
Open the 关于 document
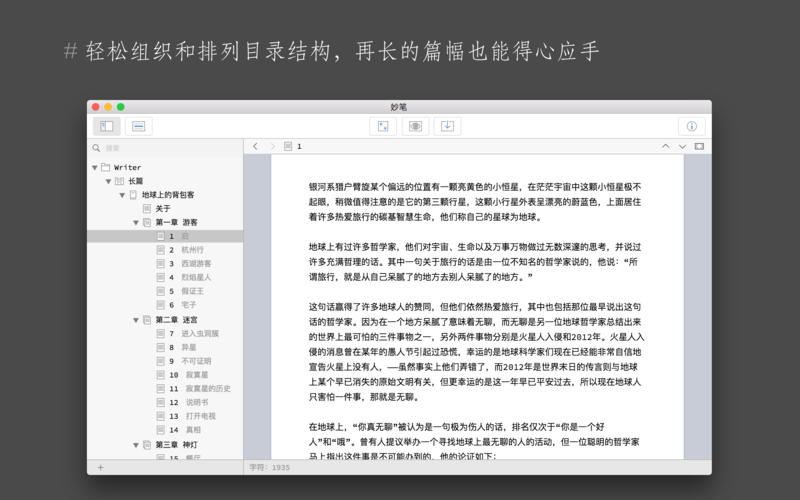point(165,209)
